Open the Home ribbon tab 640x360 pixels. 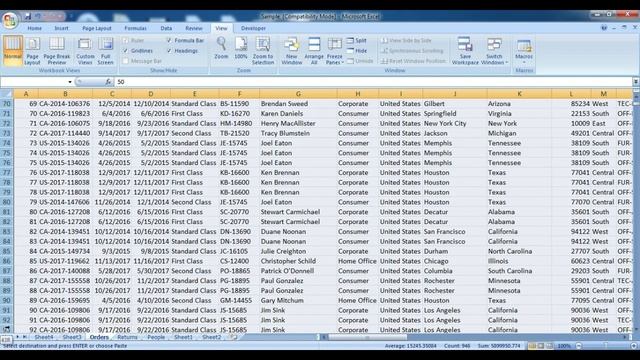[x=34, y=28]
